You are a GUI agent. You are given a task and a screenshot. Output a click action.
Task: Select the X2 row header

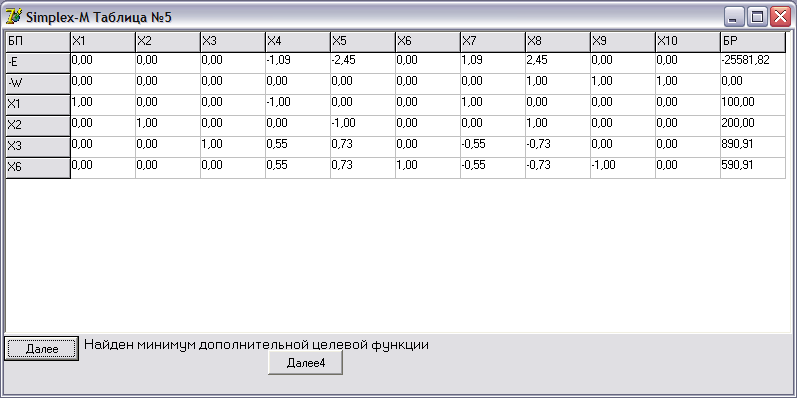pyautogui.click(x=38, y=126)
